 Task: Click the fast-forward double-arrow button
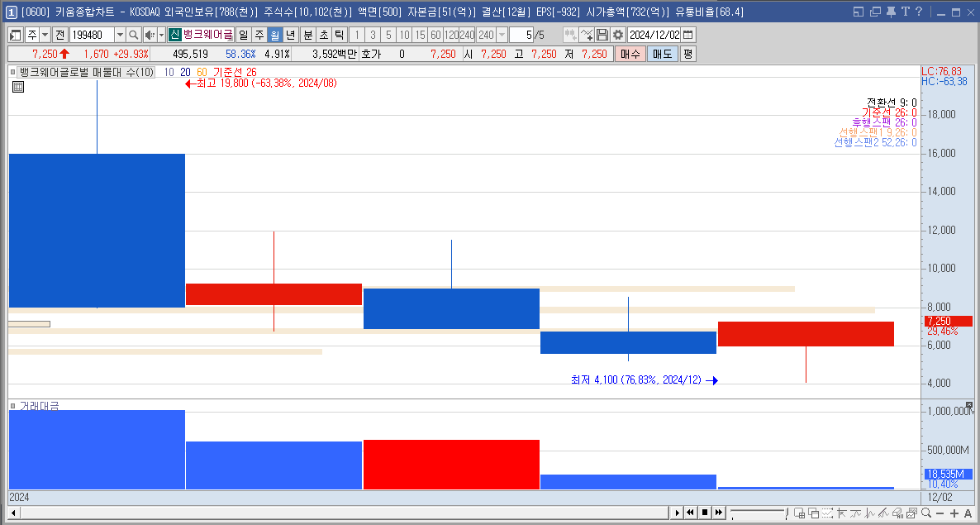click(720, 513)
